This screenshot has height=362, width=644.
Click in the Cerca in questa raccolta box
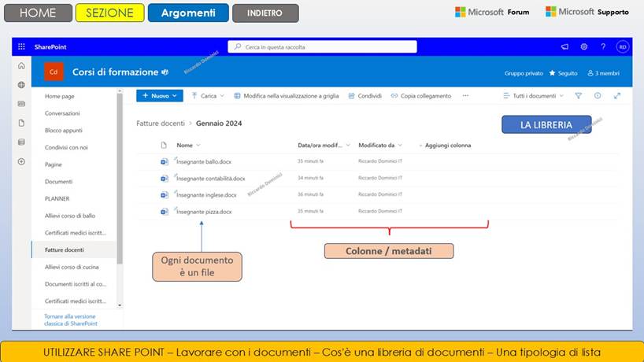coord(323,46)
